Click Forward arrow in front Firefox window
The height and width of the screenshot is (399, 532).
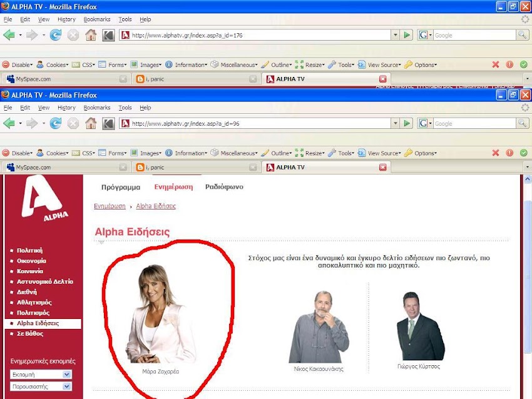32,123
